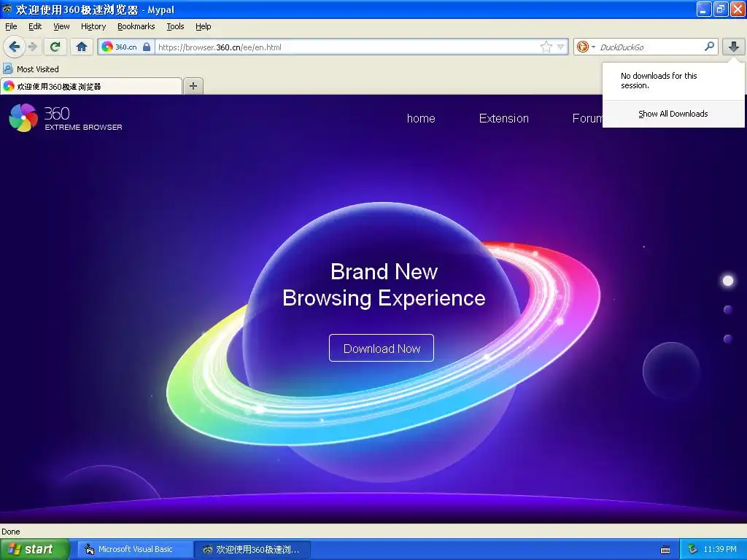The height and width of the screenshot is (560, 747).
Task: Toggle the downloads toolbar button
Action: point(734,47)
